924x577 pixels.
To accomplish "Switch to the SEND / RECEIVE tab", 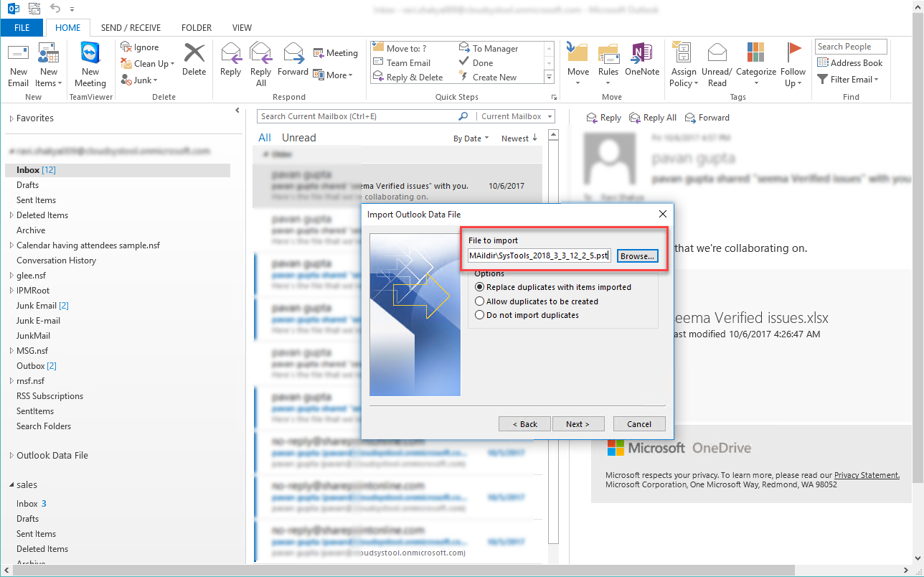I will click(131, 28).
